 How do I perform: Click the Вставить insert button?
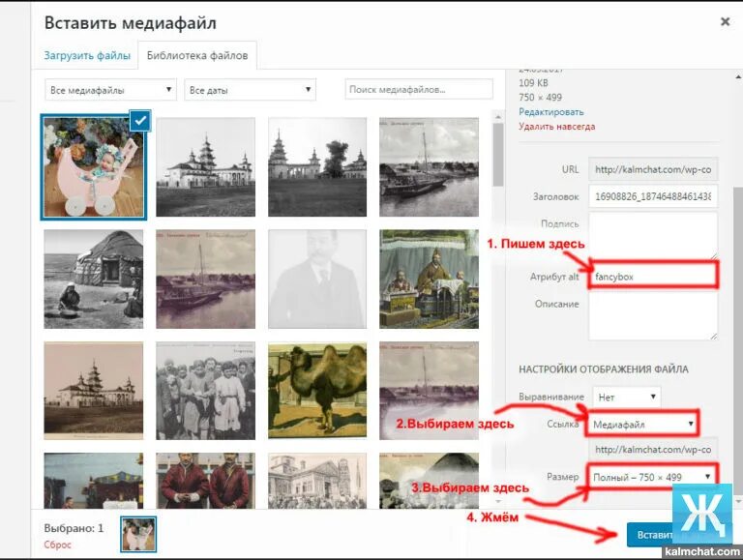[x=649, y=535]
